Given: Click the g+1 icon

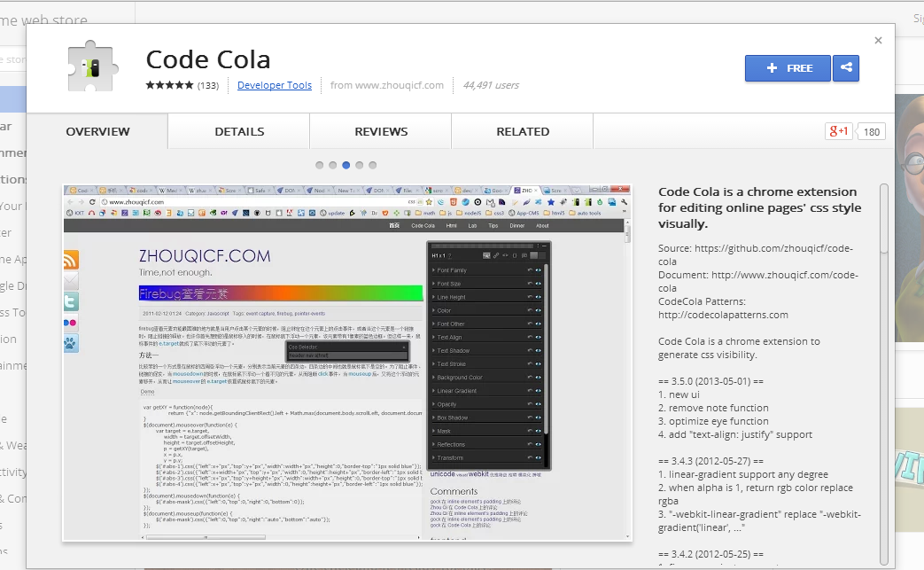Looking at the screenshot, I should coord(840,130).
